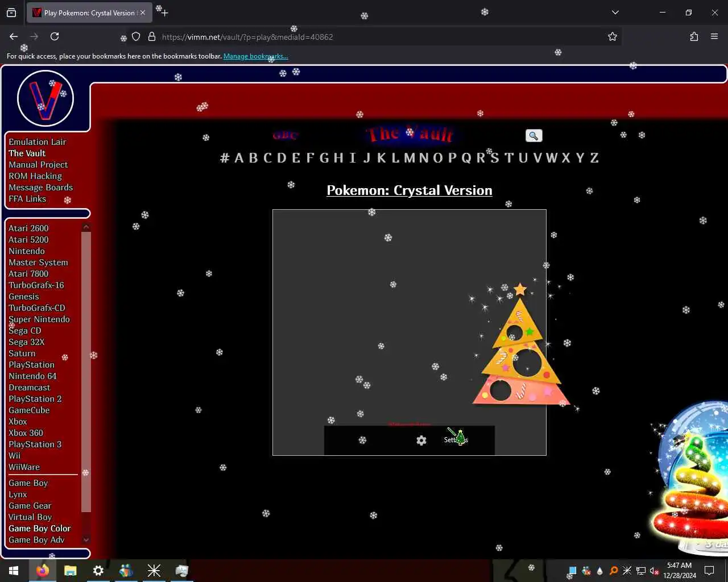Screen dimensions: 728x582
Task: Open Emulation Lair in the sidebar
Action: (x=38, y=142)
